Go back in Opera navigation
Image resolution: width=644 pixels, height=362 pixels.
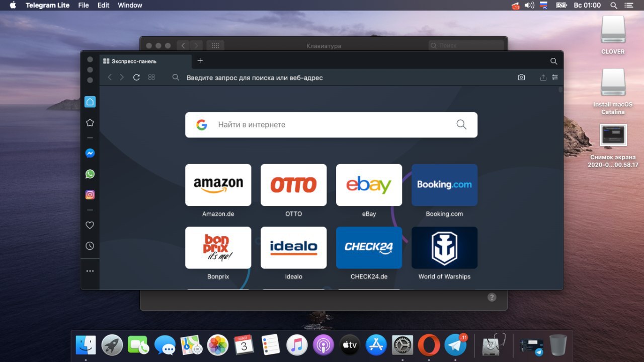[110, 78]
